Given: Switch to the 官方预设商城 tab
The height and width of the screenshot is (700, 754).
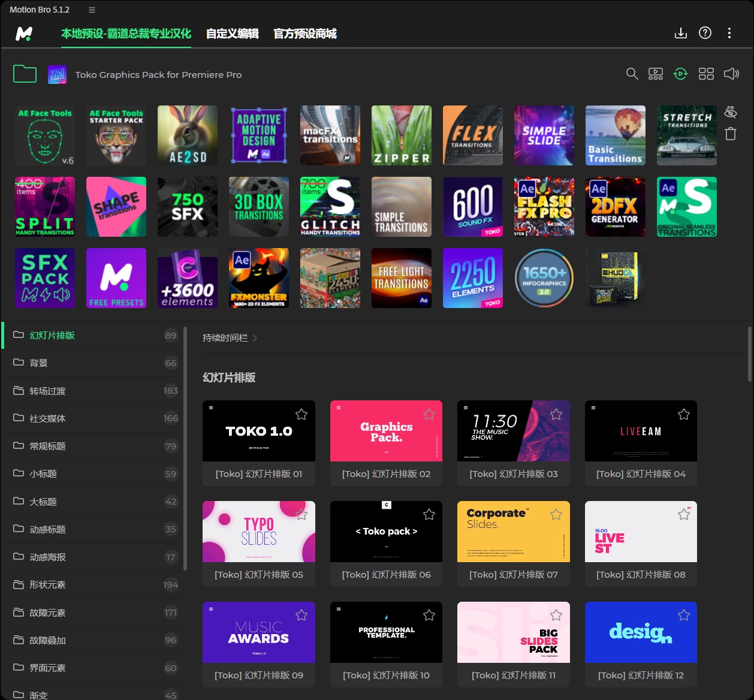Looking at the screenshot, I should click(305, 34).
